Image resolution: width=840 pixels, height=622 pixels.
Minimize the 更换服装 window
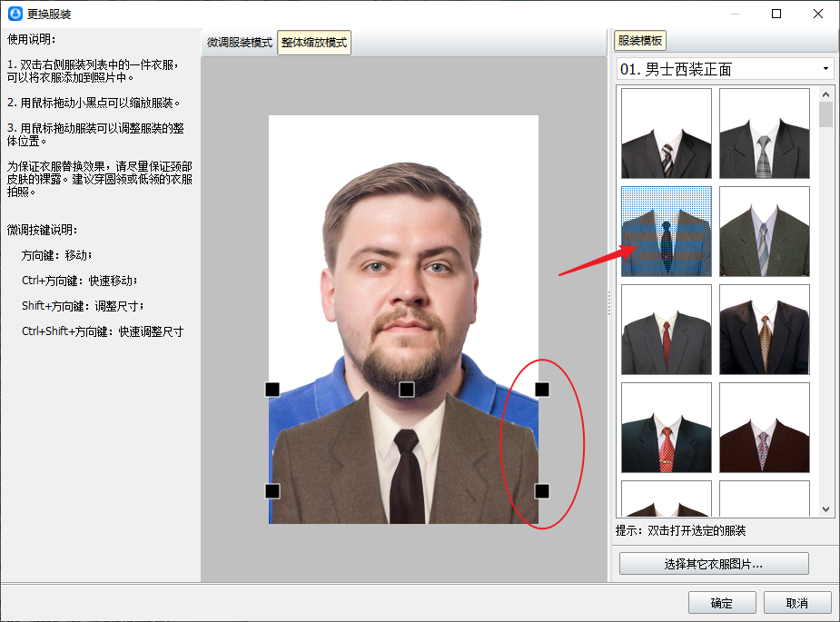(736, 14)
